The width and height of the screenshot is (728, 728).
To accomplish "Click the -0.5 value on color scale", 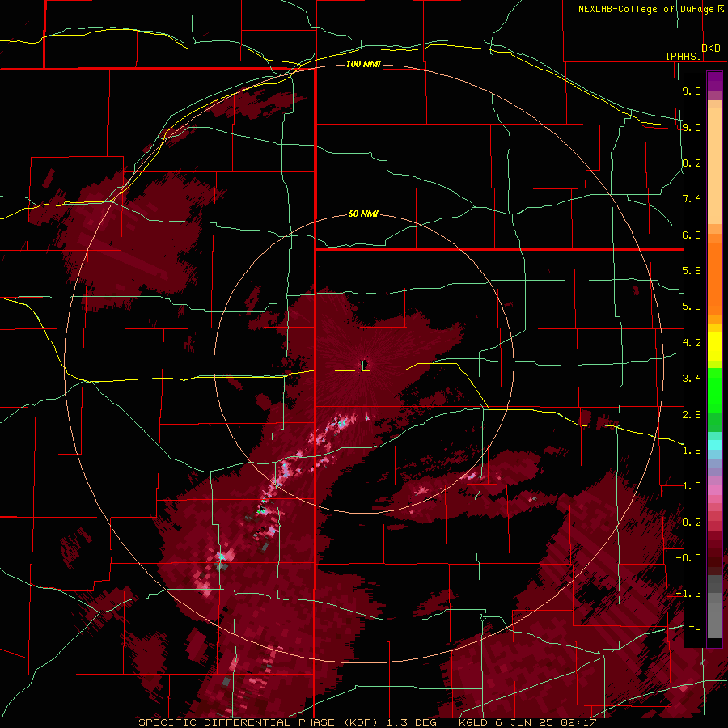I will click(688, 558).
